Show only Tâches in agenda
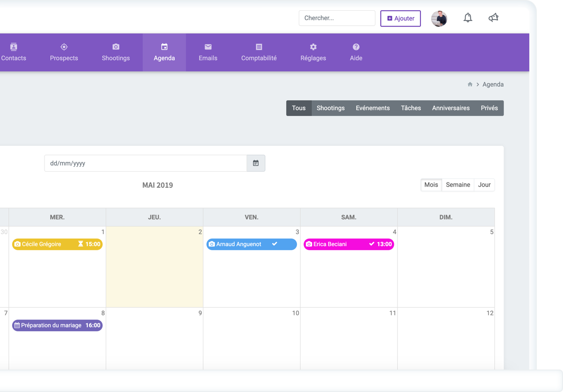This screenshot has width=563, height=392. (411, 108)
